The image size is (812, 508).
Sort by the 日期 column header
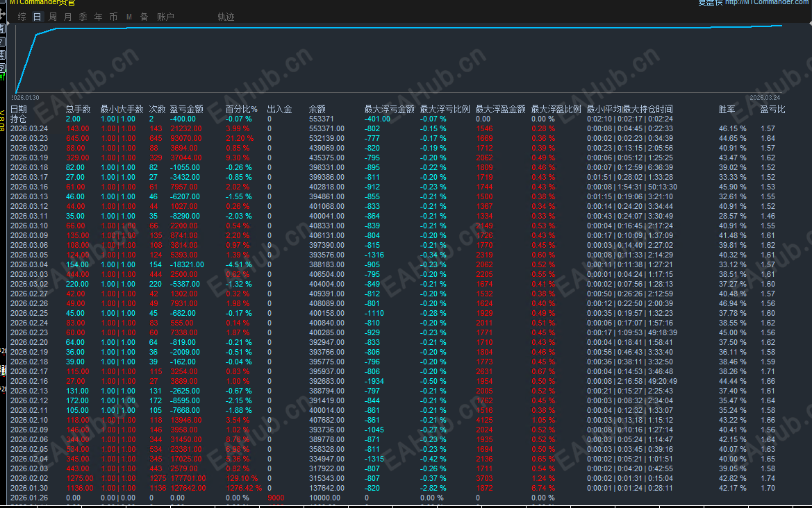tap(19, 109)
